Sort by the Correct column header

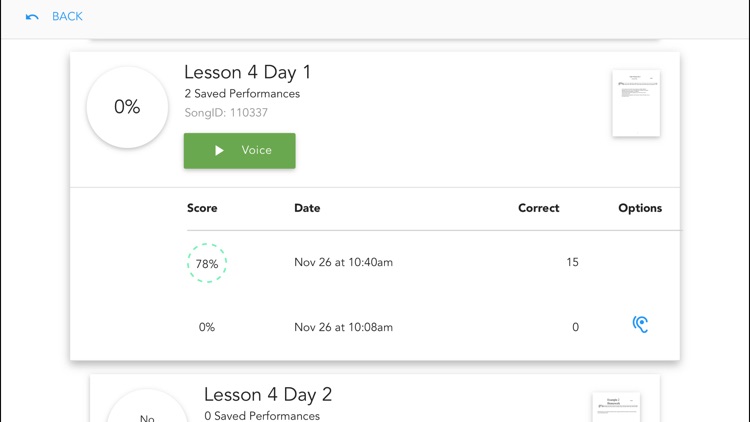pyautogui.click(x=539, y=208)
